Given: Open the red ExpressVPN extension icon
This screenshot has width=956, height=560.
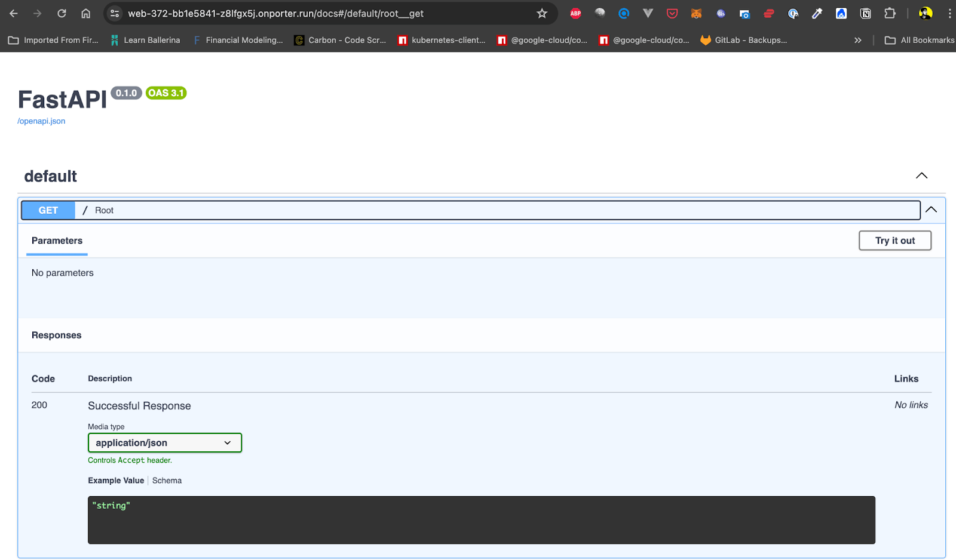Looking at the screenshot, I should click(x=769, y=13).
